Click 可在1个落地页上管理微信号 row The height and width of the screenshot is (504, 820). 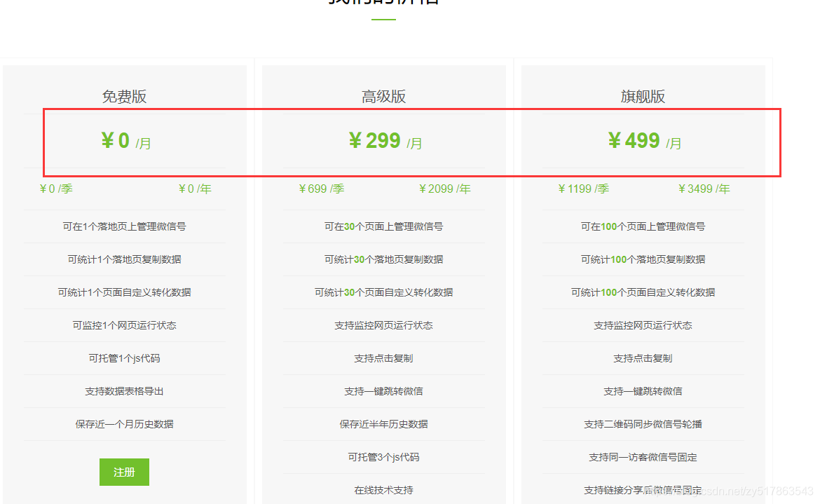tap(125, 226)
